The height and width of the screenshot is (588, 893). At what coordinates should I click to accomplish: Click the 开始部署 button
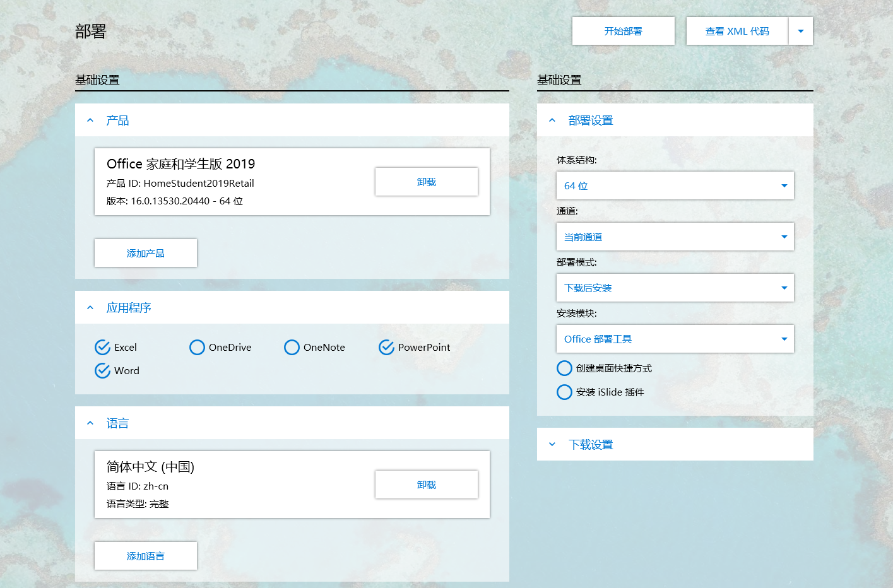623,31
